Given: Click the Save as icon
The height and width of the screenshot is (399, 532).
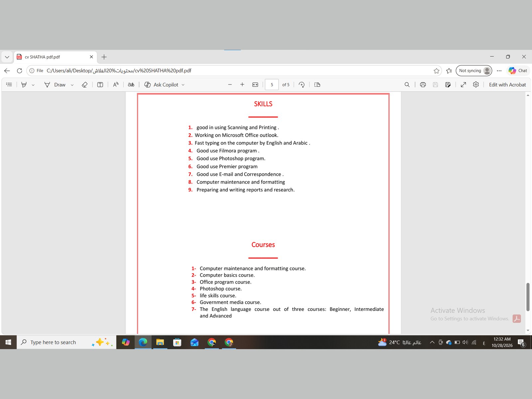Looking at the screenshot, I should pyautogui.click(x=448, y=85).
